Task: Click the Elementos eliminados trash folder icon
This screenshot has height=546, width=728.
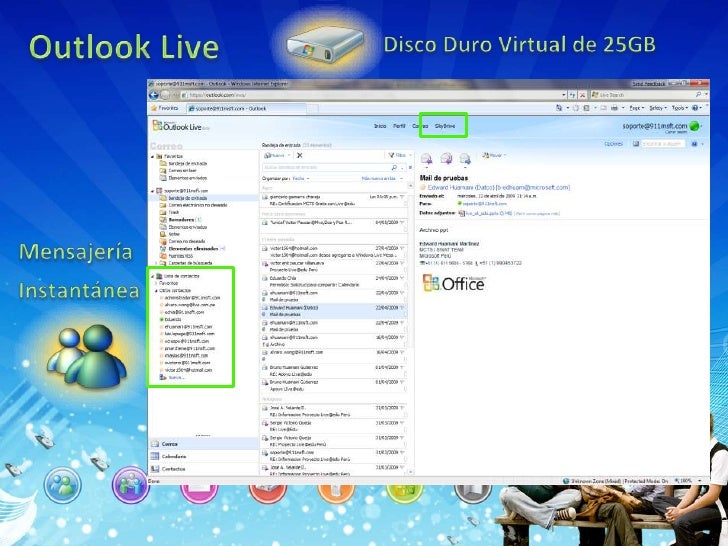Action: (x=163, y=248)
